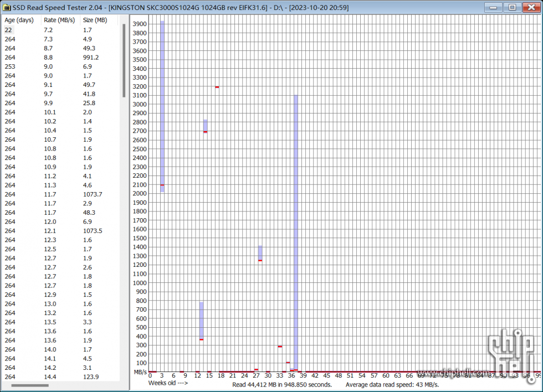Select the row with rate 13.0
The image size is (543, 392).
click(60, 304)
